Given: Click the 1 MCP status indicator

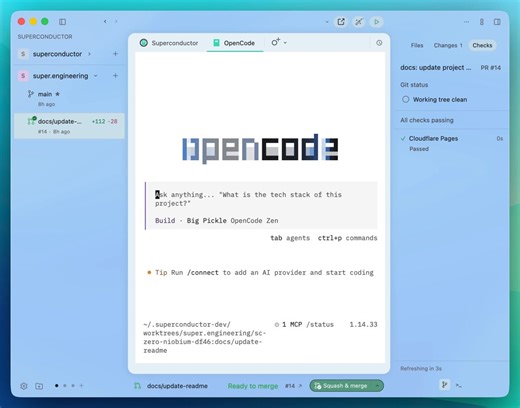Looking at the screenshot, I should point(289,324).
